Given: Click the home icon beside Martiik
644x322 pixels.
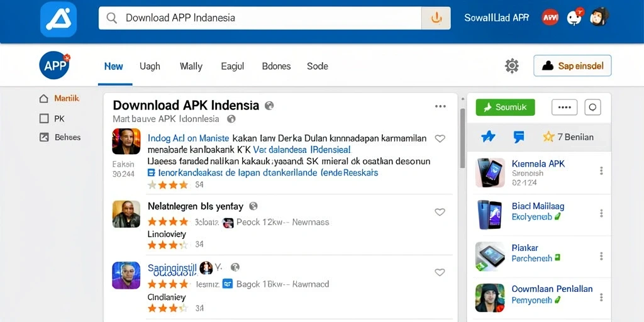Looking at the screenshot, I should (x=43, y=99).
